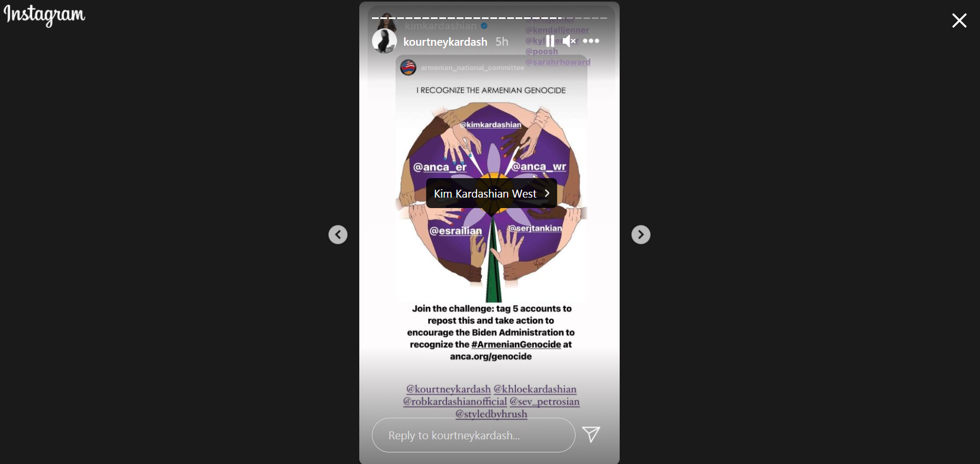This screenshot has height=464, width=980.
Task: Send reply with paper plane icon
Action: (x=591, y=435)
